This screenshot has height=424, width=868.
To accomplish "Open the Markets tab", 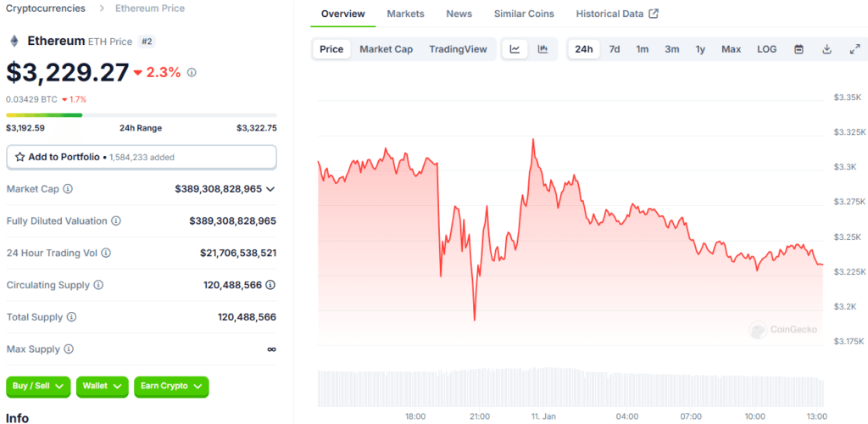I will pos(406,14).
